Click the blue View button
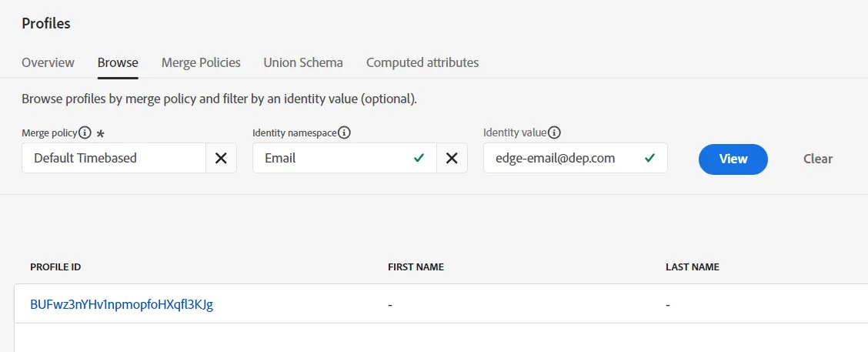The width and height of the screenshot is (868, 352). (733, 159)
